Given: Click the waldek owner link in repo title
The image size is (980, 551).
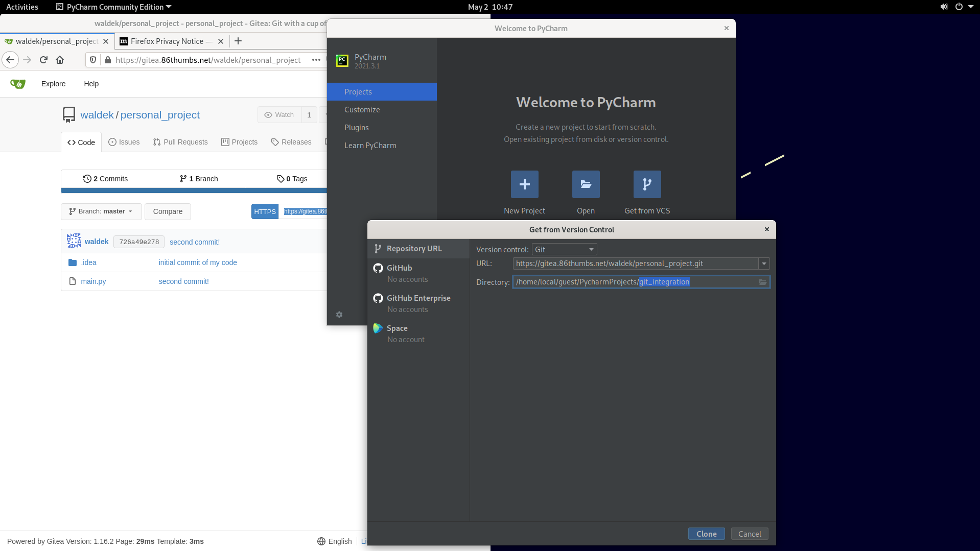Looking at the screenshot, I should (x=97, y=115).
